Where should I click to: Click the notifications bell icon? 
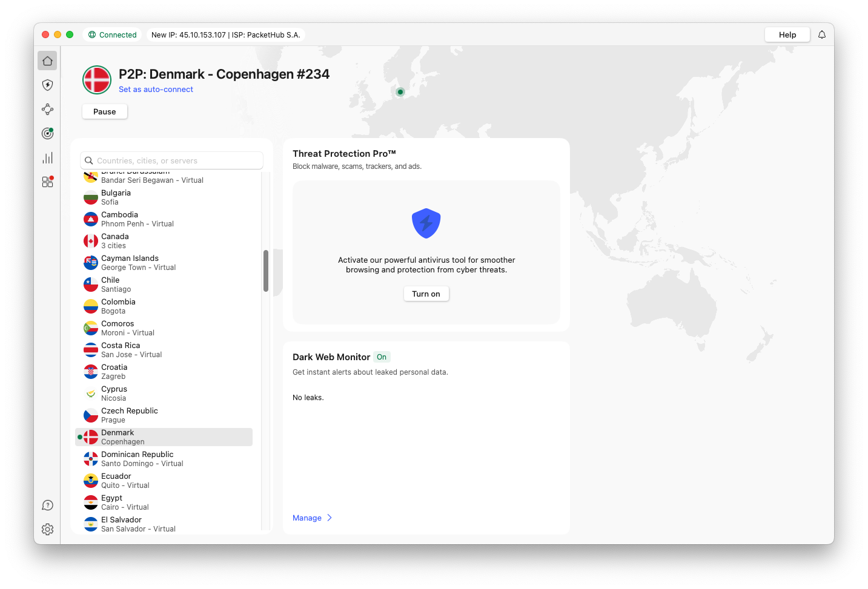(822, 35)
